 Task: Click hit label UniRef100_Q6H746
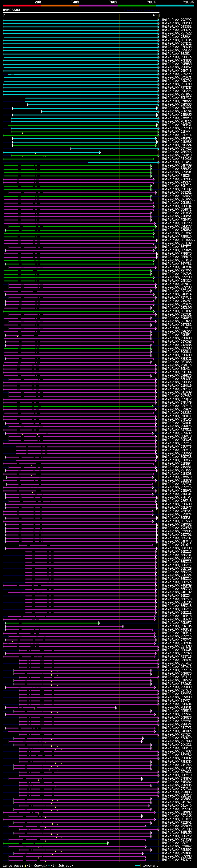176,152
